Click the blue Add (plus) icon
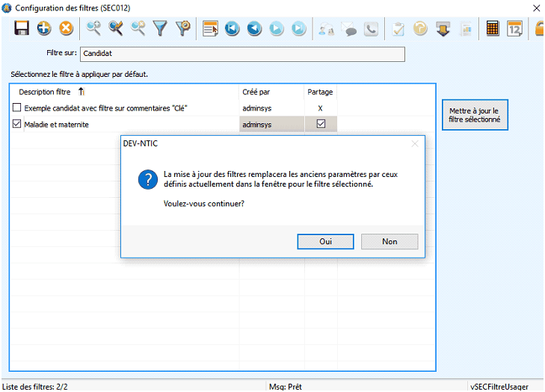This screenshot has height=392, width=545. 44,28
